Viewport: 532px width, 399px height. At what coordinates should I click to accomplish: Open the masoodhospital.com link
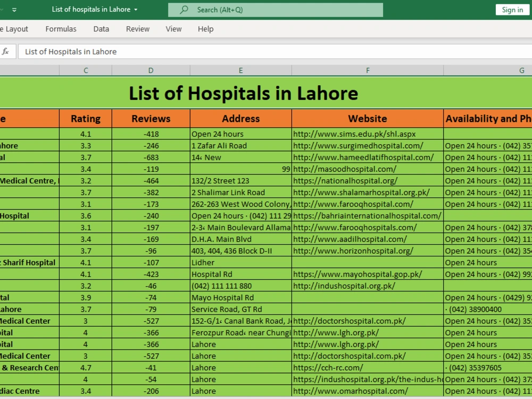(344, 169)
